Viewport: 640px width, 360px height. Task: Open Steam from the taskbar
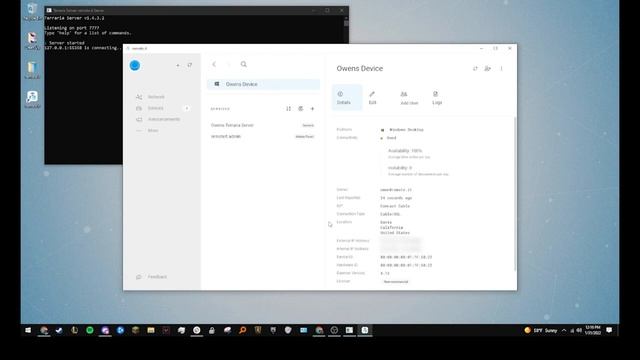[59, 330]
